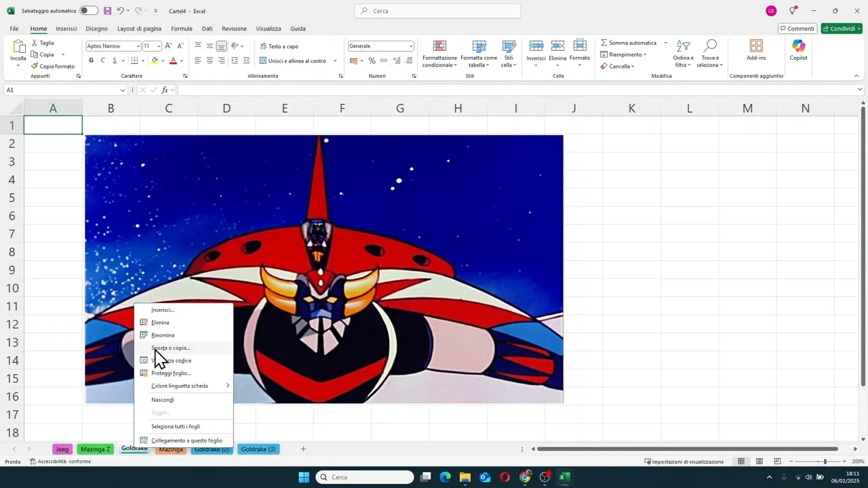Viewport: 868px width, 488px height.
Task: Click the Elimina cells icon
Action: (557, 46)
